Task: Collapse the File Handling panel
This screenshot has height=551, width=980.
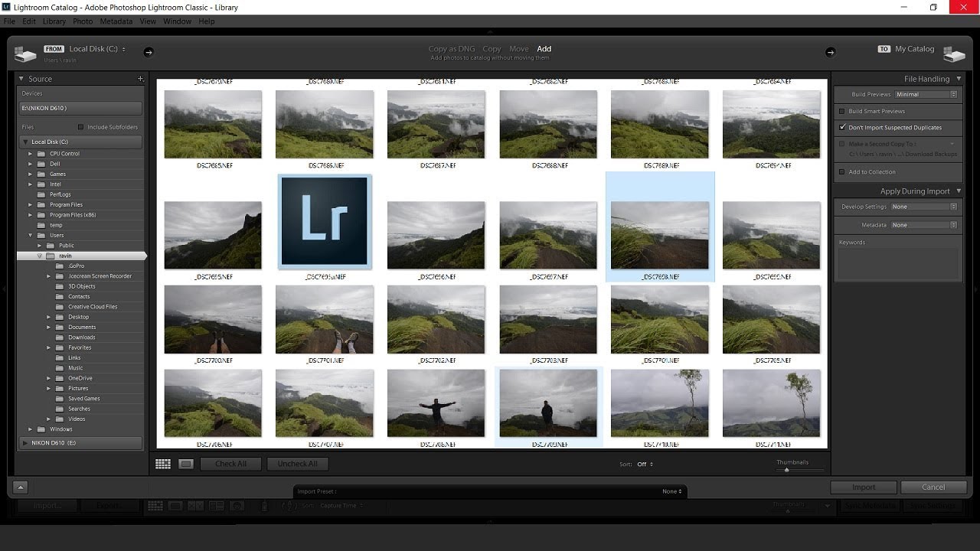Action: (959, 79)
